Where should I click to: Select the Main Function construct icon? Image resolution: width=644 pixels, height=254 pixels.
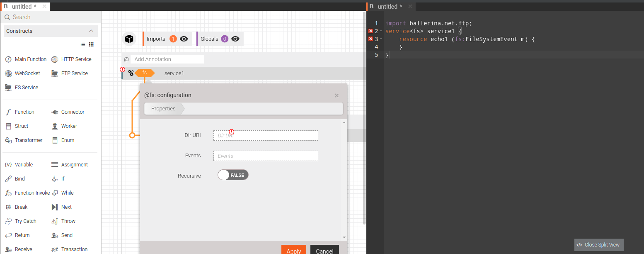(8, 59)
